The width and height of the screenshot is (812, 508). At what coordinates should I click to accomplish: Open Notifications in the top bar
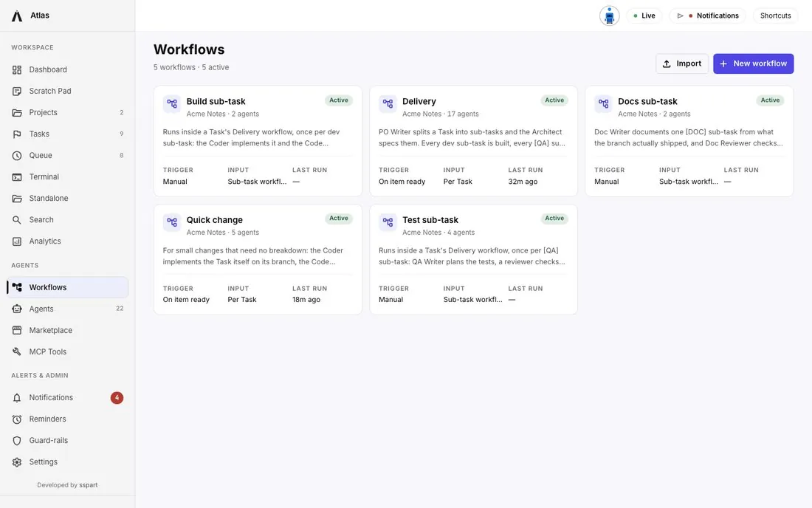[707, 16]
